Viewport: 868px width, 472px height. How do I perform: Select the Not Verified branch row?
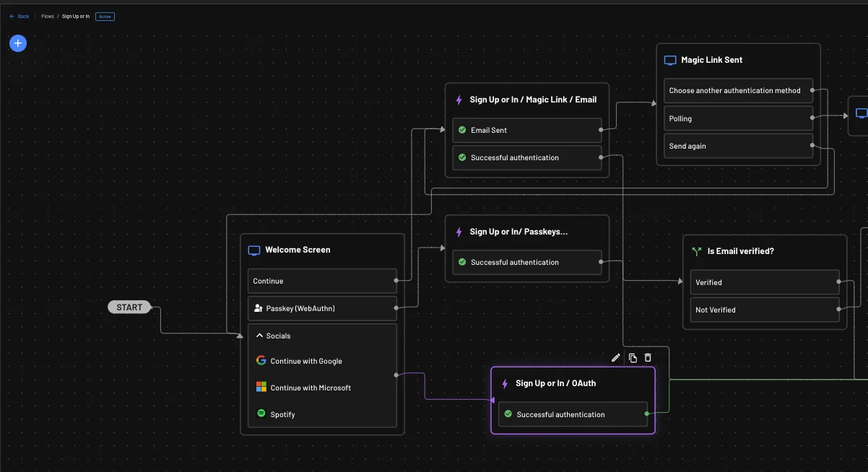pyautogui.click(x=765, y=310)
